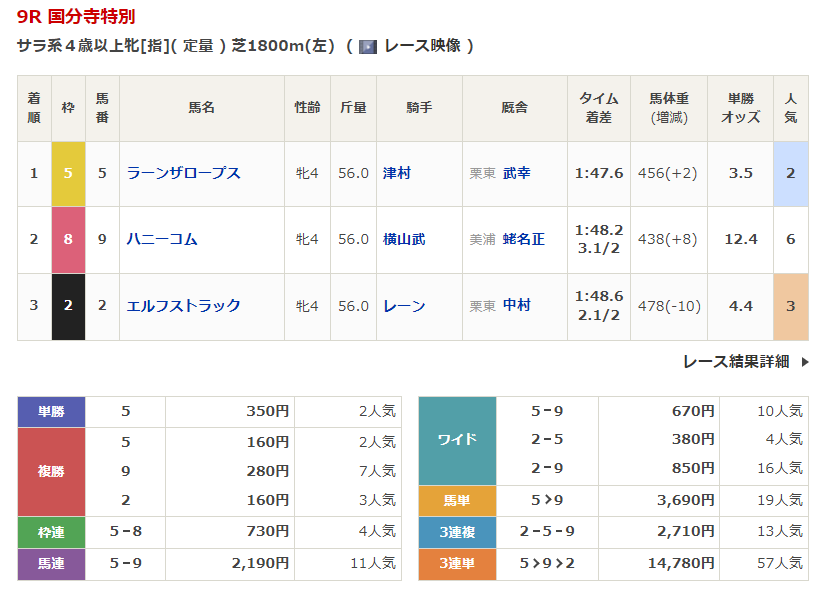This screenshot has width=825, height=589.
Task: Open the レース映像 text link
Action: click(x=422, y=46)
